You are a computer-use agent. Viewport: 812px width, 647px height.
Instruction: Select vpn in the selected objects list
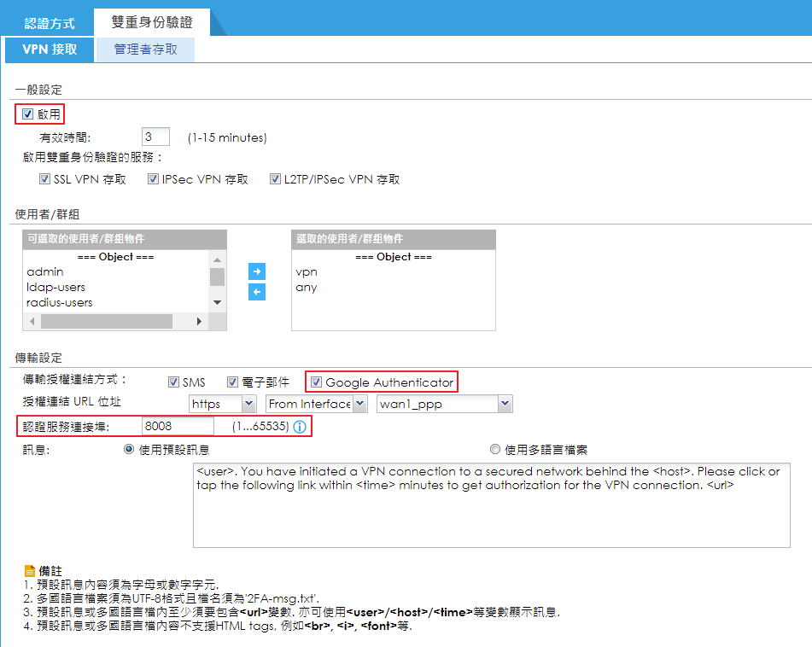point(307,272)
